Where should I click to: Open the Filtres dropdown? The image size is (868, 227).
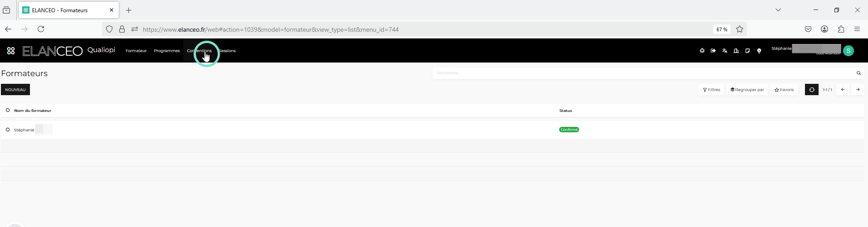pos(712,90)
